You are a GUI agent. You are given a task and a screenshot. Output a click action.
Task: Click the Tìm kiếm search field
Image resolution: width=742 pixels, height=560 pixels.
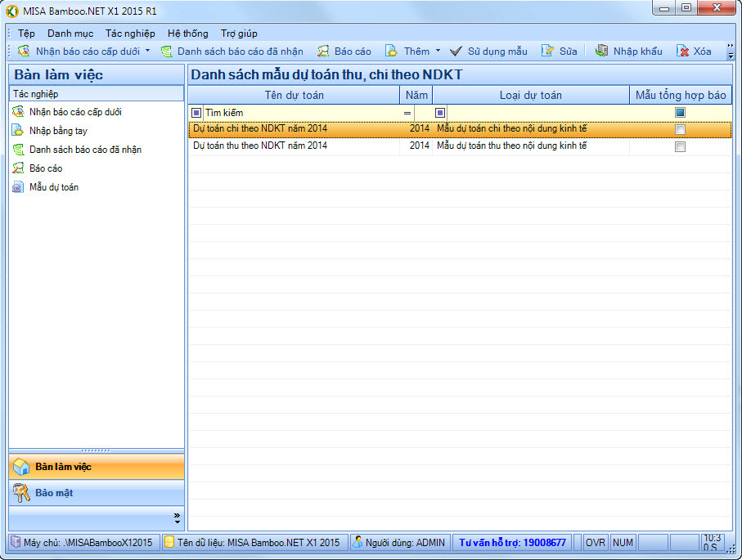pos(302,113)
